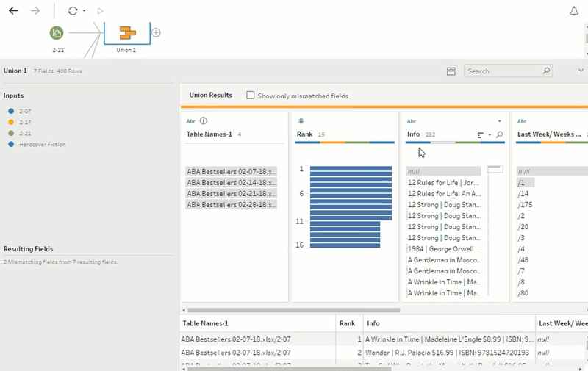588x371 pixels.
Task: Expand the chevron right of the Search box
Action: tap(581, 71)
